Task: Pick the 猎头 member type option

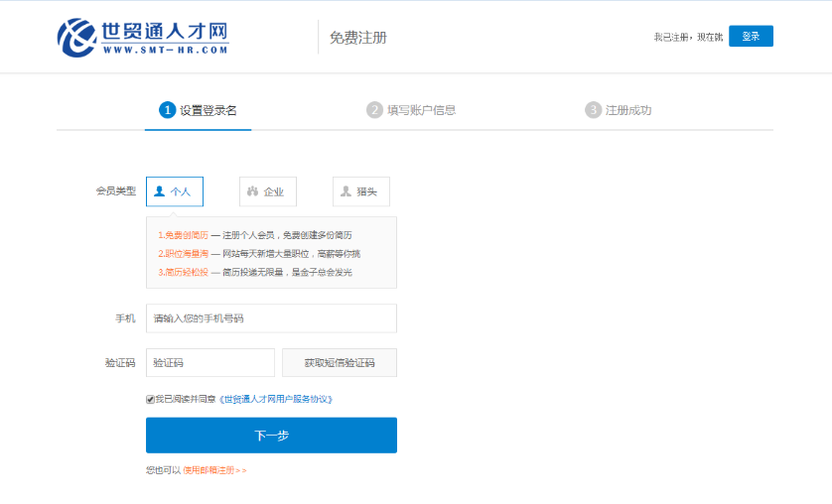Action: 360,191
